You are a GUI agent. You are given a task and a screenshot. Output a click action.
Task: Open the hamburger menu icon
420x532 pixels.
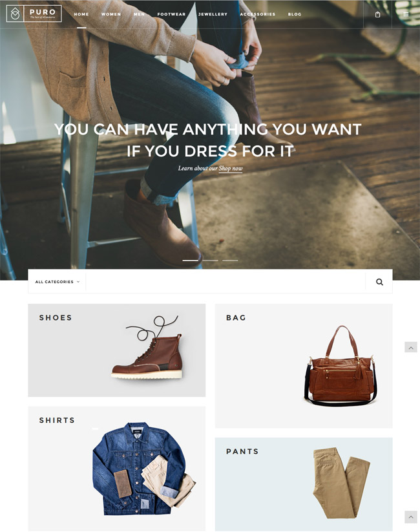(406, 14)
